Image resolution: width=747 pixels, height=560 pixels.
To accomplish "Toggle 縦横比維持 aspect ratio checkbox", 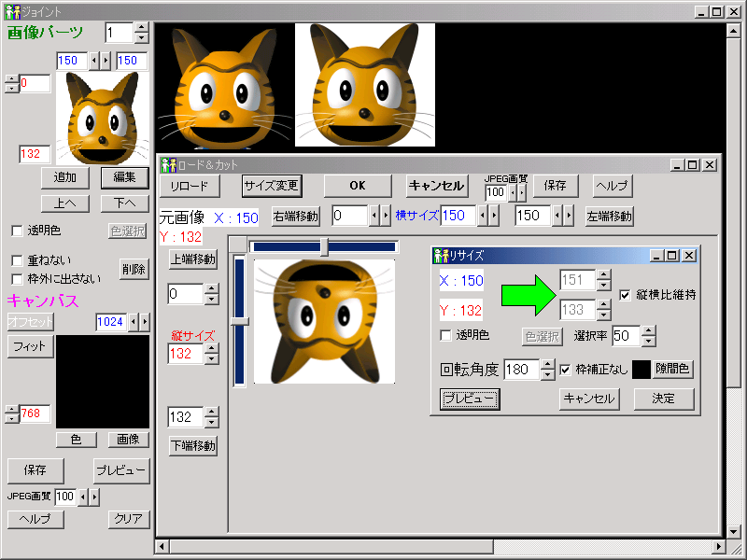I will tap(626, 295).
